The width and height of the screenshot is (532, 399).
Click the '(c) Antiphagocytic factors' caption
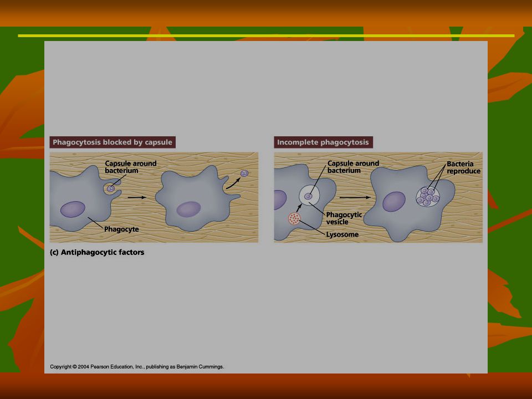tap(97, 252)
